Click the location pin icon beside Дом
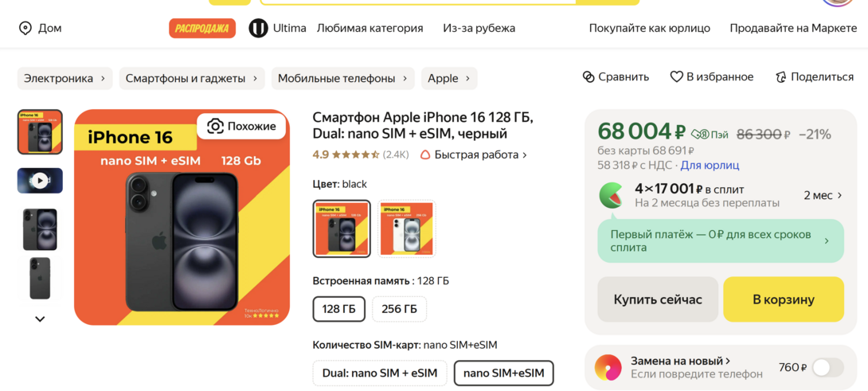Image resolution: width=868 pixels, height=391 pixels. coord(25,29)
